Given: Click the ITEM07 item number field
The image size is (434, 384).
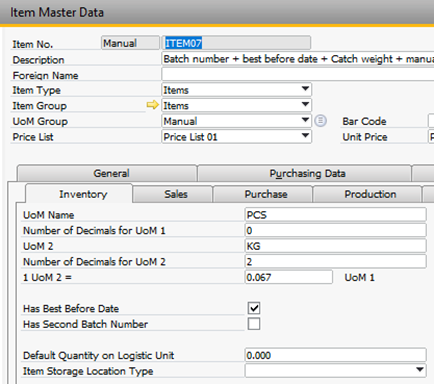Looking at the screenshot, I should (237, 43).
